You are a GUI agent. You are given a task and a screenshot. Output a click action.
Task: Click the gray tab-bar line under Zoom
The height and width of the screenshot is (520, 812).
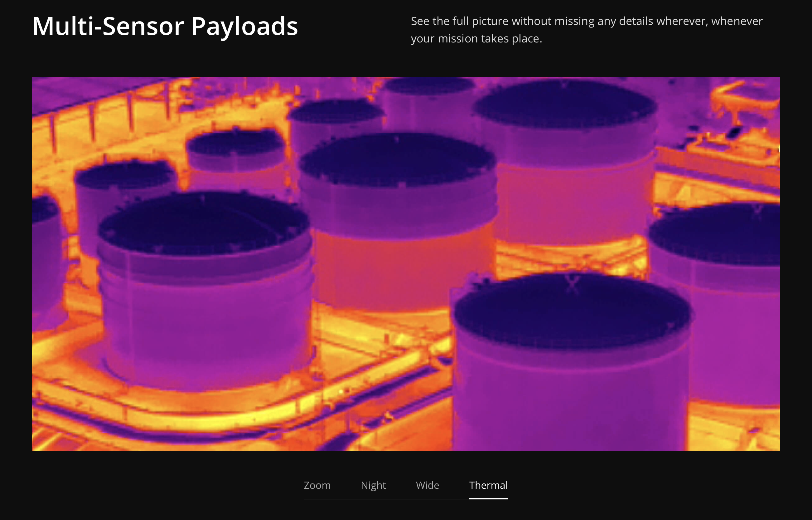[x=317, y=499]
